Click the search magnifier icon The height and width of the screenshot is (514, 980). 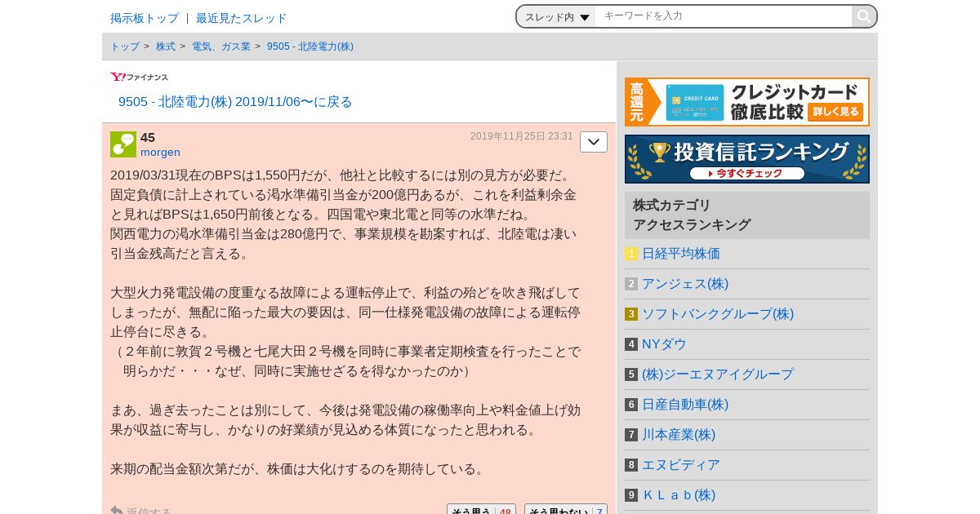863,16
